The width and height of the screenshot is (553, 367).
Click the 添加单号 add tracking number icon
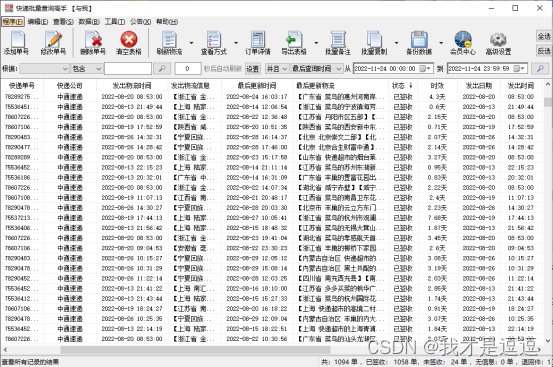tap(16, 43)
